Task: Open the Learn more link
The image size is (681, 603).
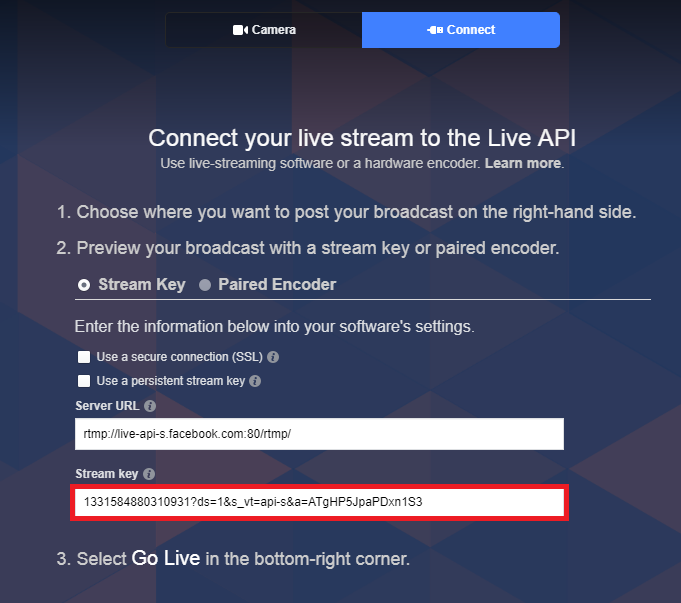Action: click(523, 163)
